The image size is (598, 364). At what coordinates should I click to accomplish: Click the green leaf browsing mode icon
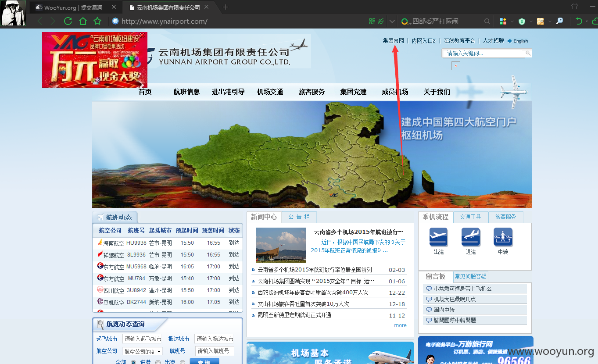(381, 21)
